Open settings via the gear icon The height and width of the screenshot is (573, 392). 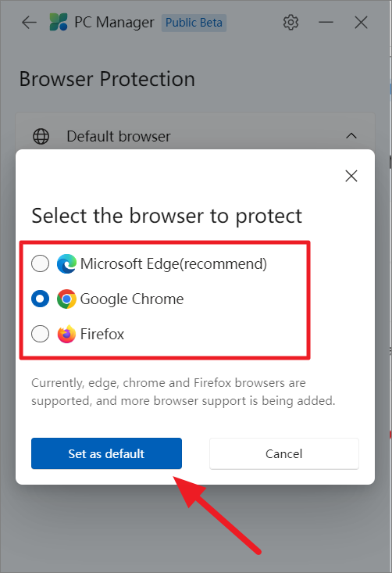(290, 23)
